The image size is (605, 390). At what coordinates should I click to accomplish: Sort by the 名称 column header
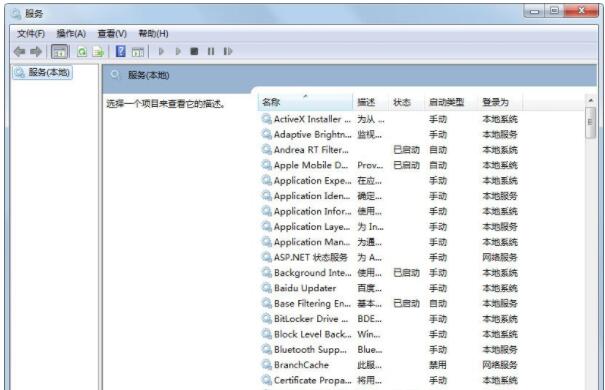point(305,102)
